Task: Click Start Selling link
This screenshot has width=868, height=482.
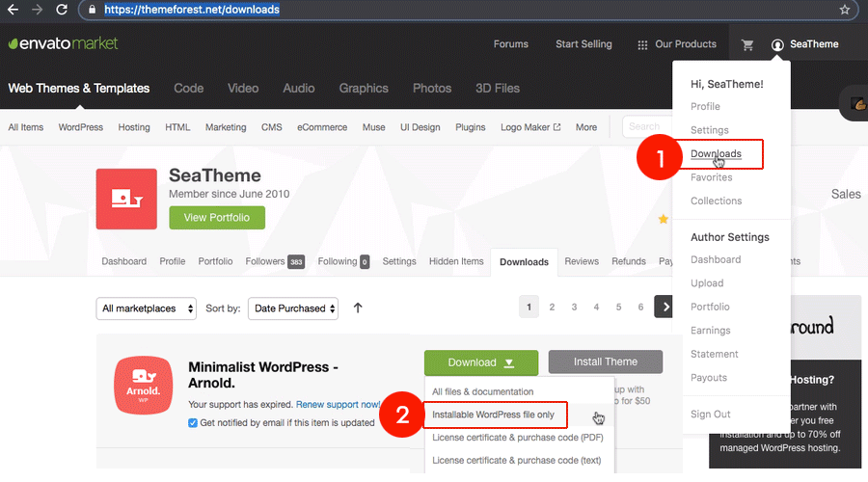Action: (584, 44)
